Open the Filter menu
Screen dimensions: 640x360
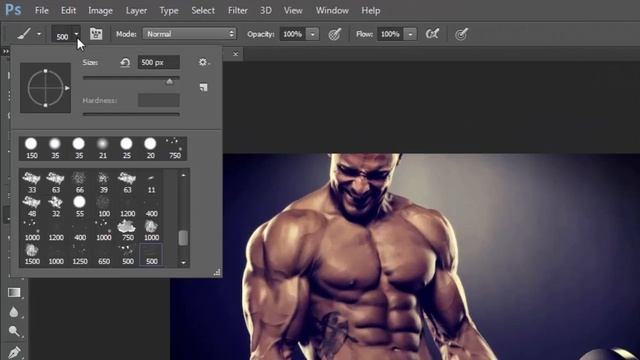coord(238,11)
